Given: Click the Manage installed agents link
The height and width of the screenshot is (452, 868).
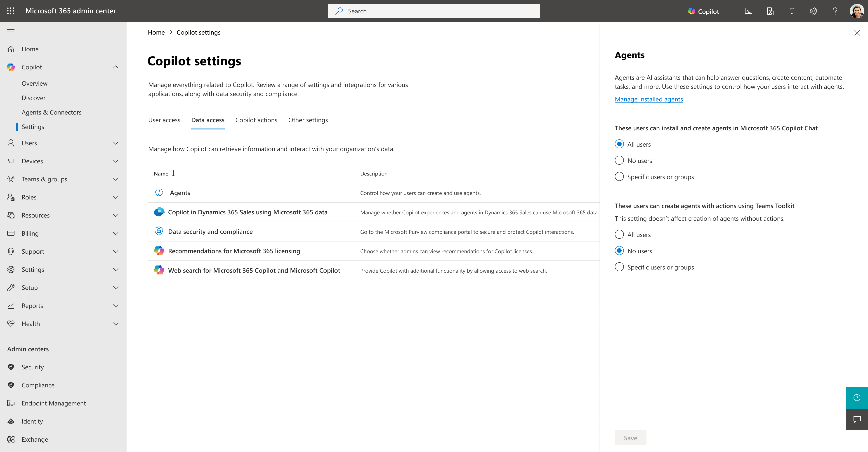Looking at the screenshot, I should point(649,99).
